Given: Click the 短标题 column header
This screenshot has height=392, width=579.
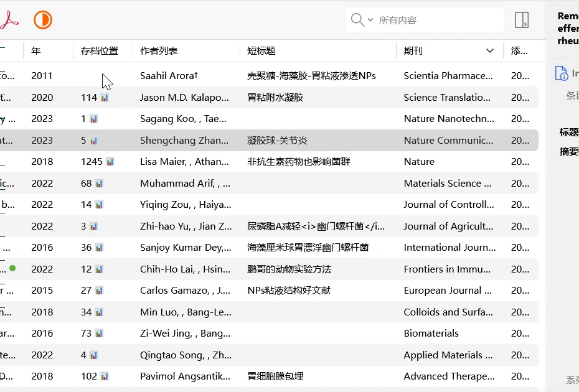Looking at the screenshot, I should (x=261, y=51).
